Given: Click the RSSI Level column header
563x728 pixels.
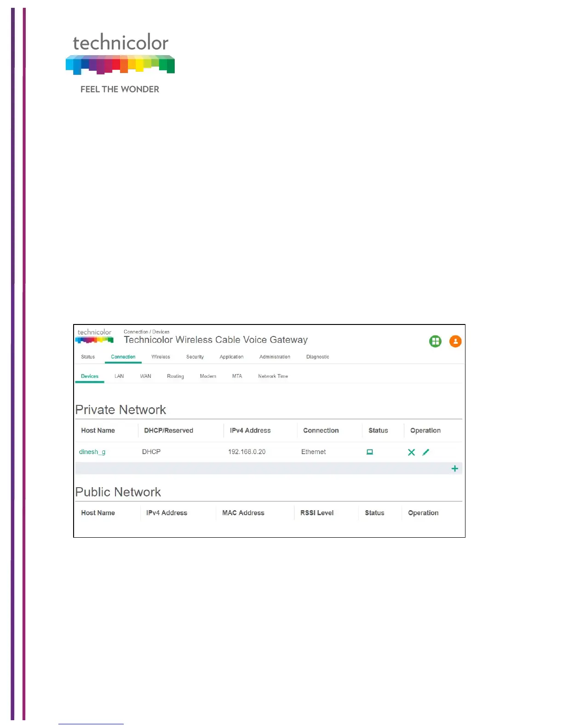Looking at the screenshot, I should tap(317, 513).
